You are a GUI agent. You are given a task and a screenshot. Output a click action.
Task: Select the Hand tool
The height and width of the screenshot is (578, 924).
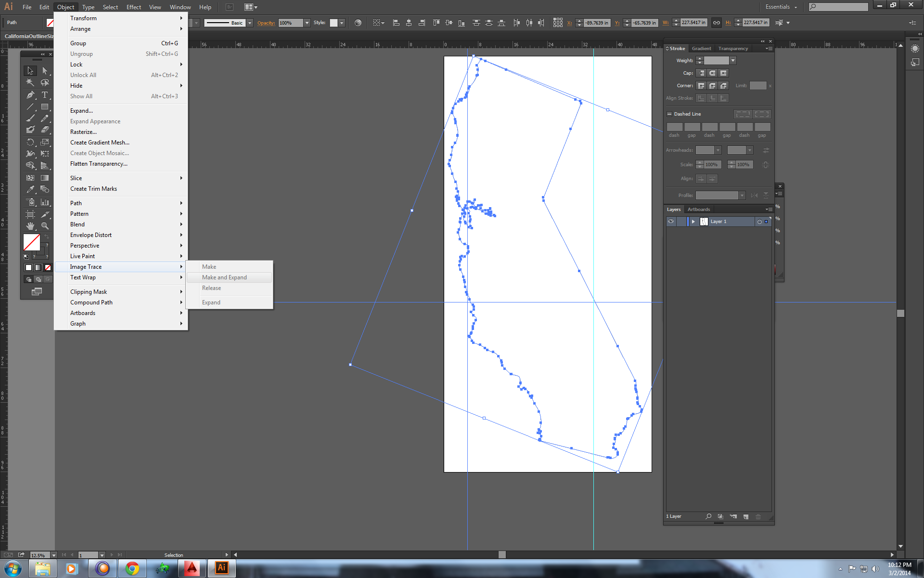pyautogui.click(x=30, y=225)
